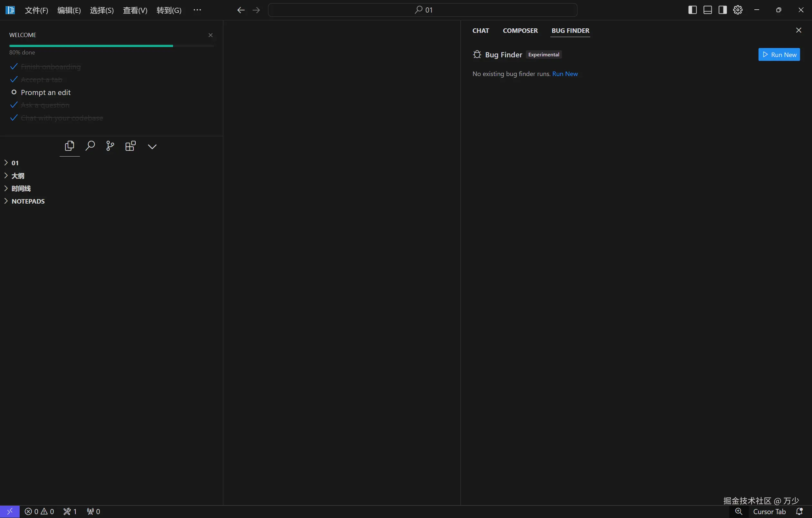Open the 文件(F) menu
The height and width of the screenshot is (518, 812).
[36, 10]
